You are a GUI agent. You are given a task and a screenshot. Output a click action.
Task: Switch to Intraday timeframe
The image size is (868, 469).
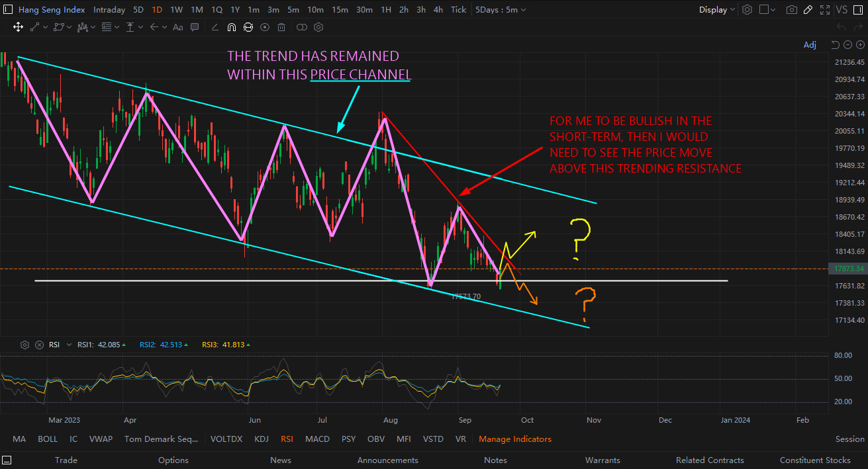point(109,10)
